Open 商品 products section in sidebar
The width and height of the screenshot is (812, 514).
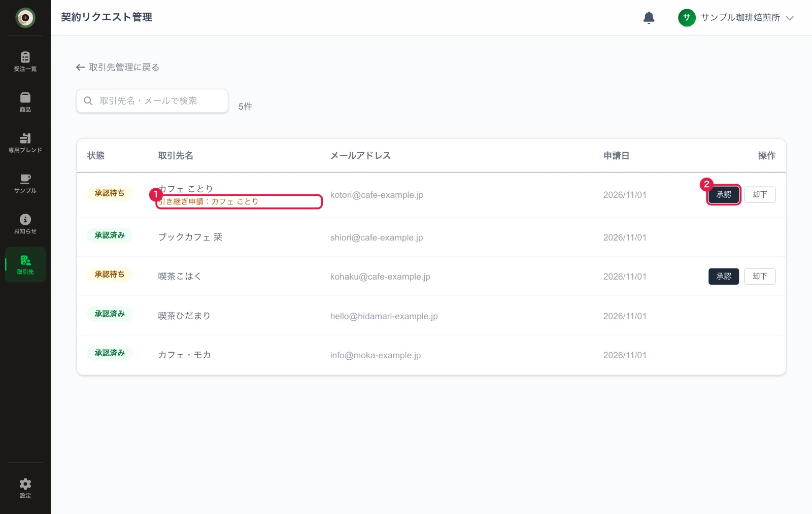tap(25, 101)
